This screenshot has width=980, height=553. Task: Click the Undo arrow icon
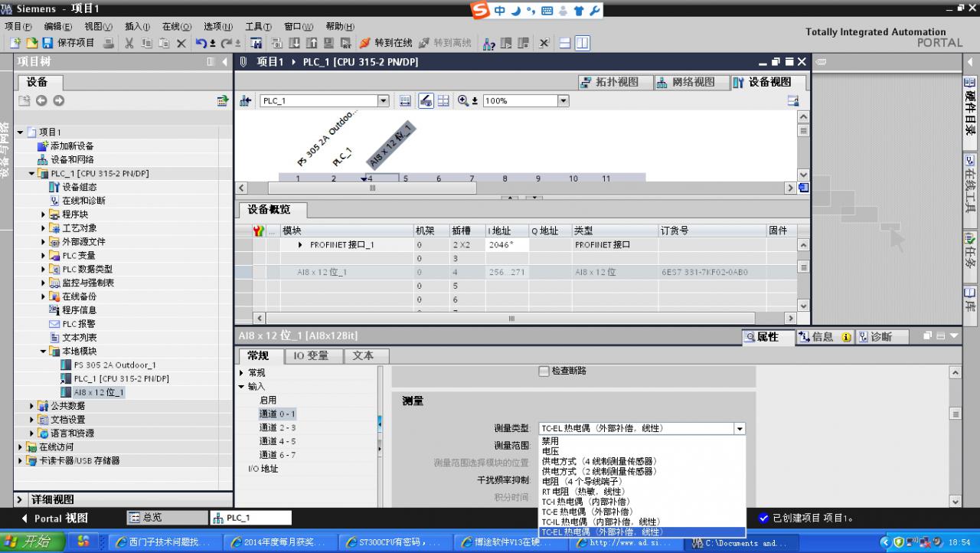[x=201, y=44]
